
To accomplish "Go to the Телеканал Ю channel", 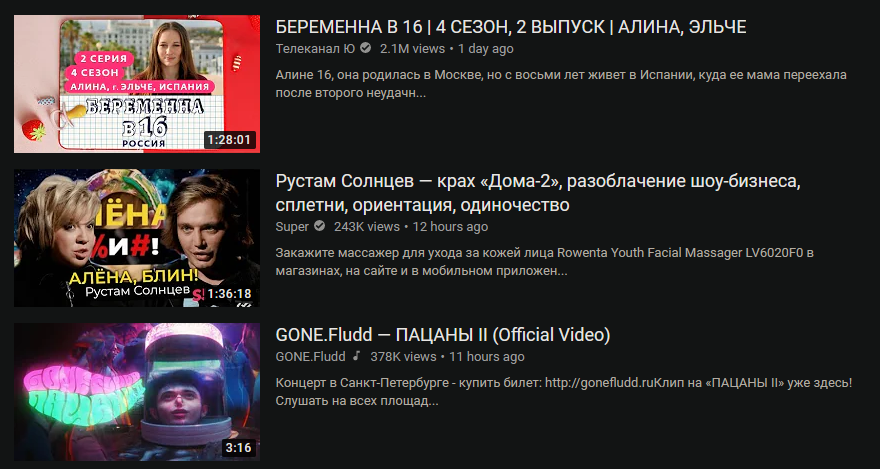I will (x=315, y=49).
